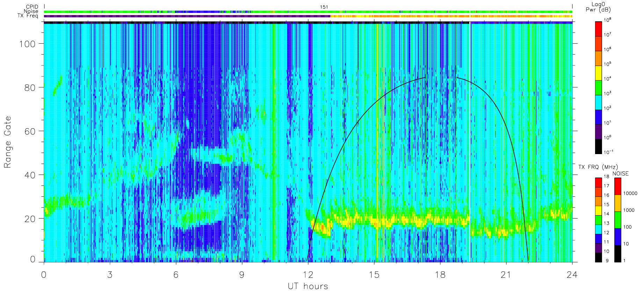Click the '20' tick label on the Range Gate axis
Image resolution: width=644 pixels, height=297 pixels.
[x=30, y=218]
